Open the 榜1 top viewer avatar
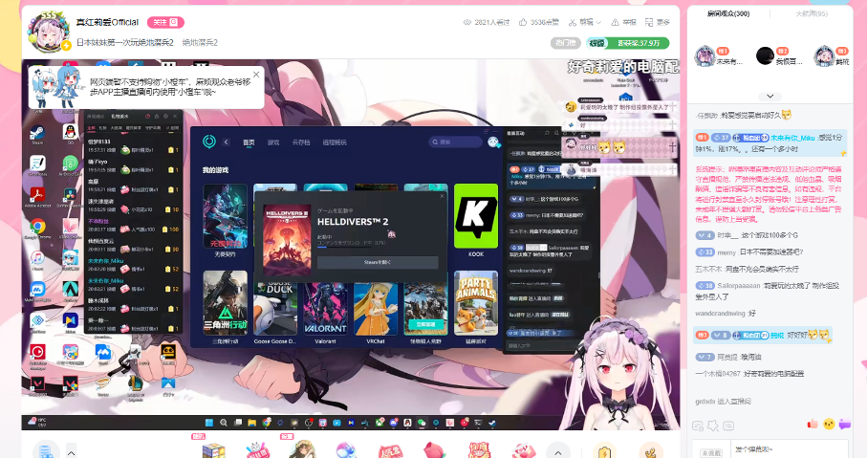The image size is (868, 459). [x=705, y=55]
